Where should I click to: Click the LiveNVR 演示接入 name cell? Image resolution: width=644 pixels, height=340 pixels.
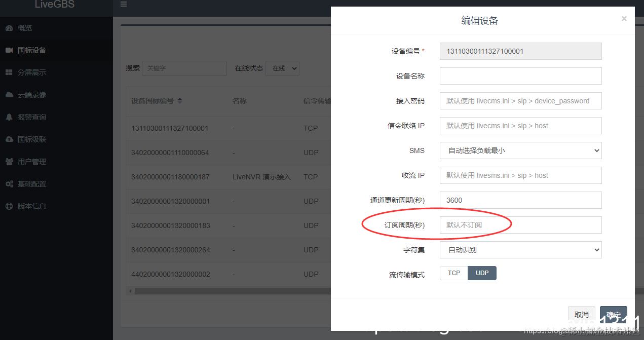pos(261,177)
